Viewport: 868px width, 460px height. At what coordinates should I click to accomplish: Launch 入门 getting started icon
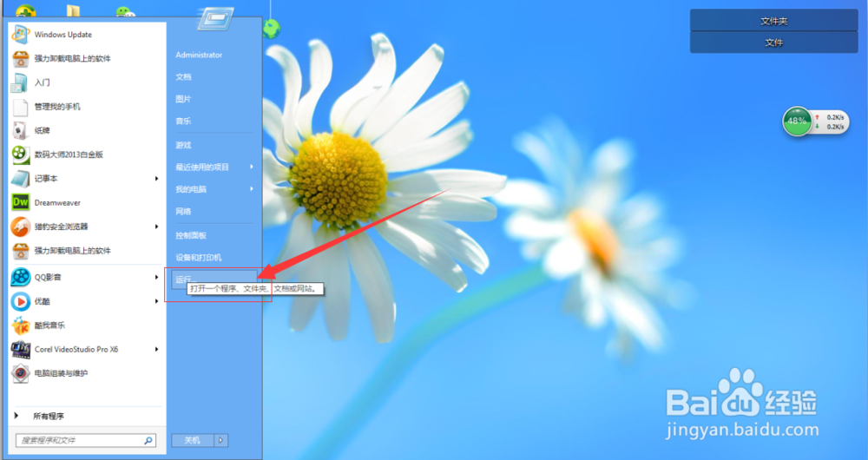21,82
